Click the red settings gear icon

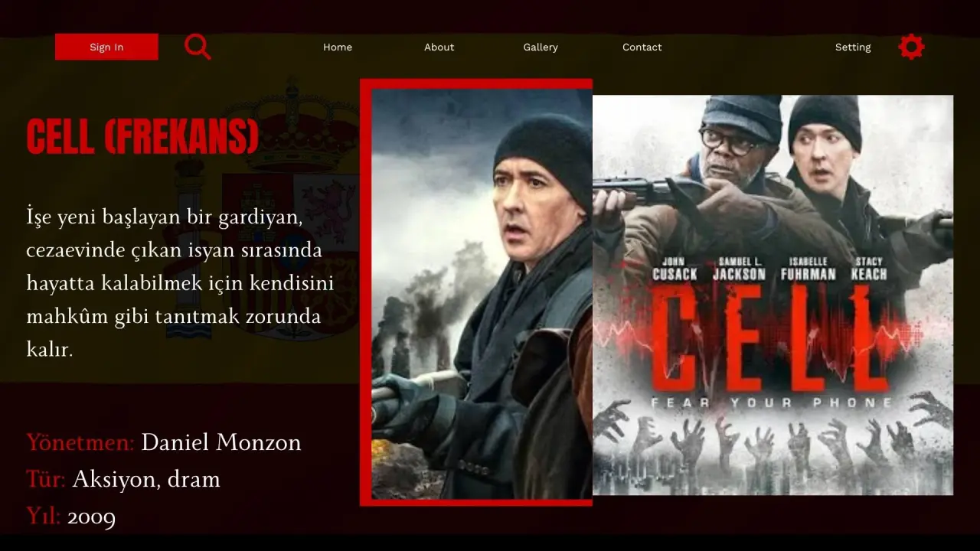911,47
